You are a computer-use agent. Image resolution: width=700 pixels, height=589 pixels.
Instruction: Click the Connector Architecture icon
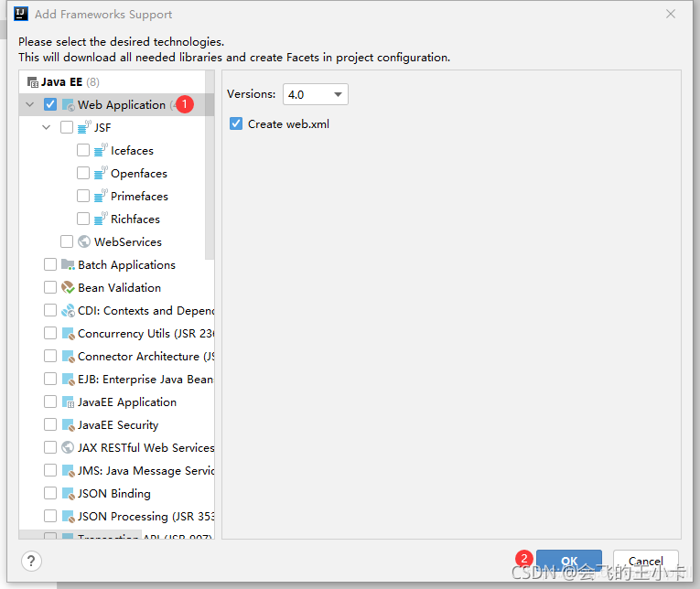[x=68, y=356]
